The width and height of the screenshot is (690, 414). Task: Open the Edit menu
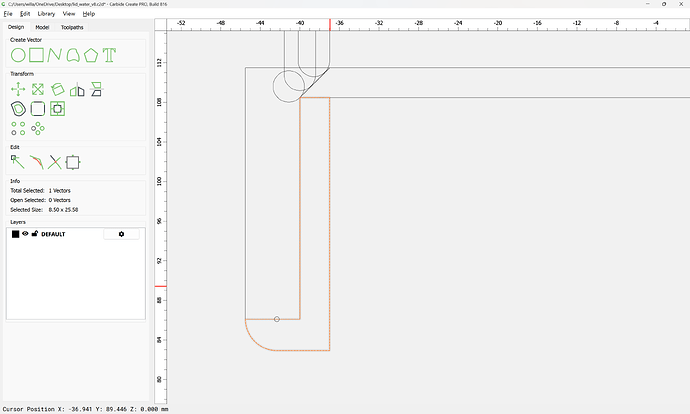[25, 14]
